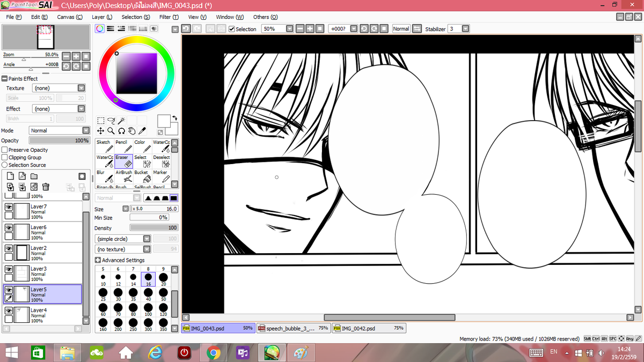Select the Sketch brush tool
The height and width of the screenshot is (362, 644).
click(x=105, y=146)
